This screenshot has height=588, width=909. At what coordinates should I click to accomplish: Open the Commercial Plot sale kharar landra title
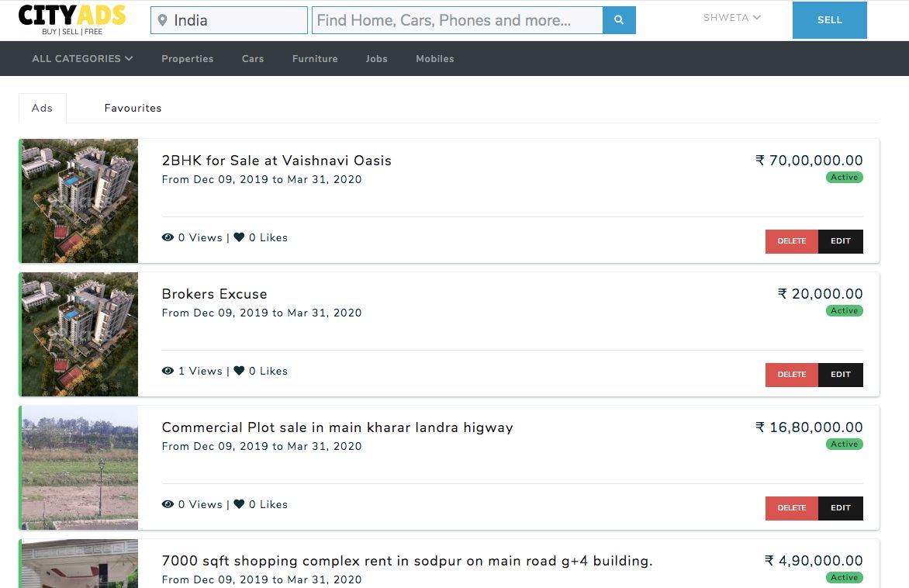pyautogui.click(x=337, y=427)
